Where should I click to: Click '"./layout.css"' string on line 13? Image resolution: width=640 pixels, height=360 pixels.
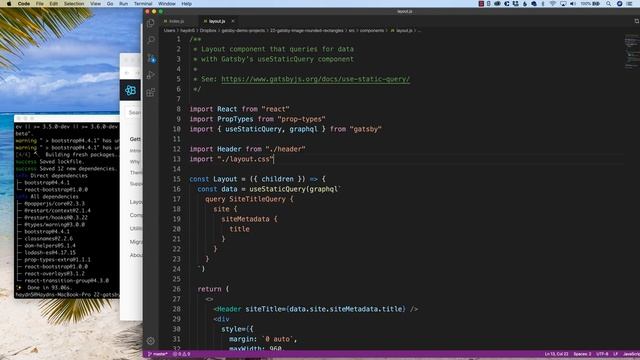tap(245, 159)
